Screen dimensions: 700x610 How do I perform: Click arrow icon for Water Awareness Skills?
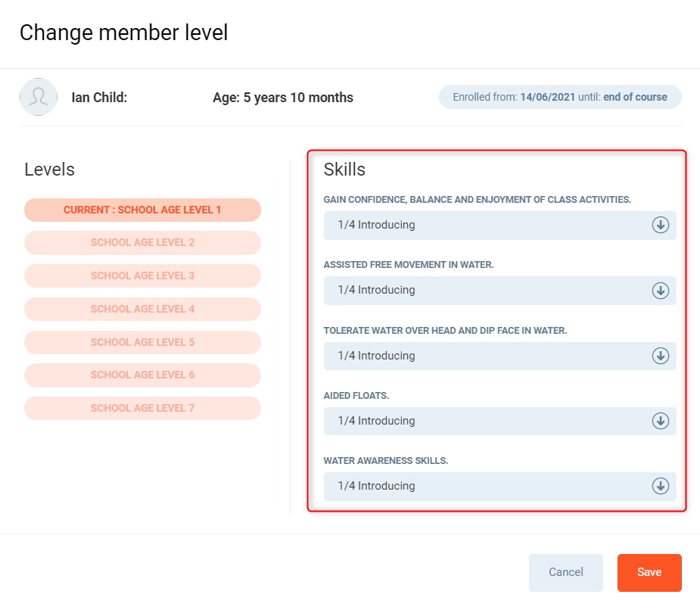coord(660,486)
